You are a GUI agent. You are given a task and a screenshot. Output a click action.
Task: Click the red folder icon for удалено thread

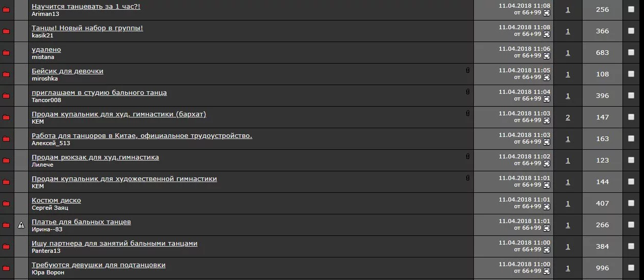(6, 53)
